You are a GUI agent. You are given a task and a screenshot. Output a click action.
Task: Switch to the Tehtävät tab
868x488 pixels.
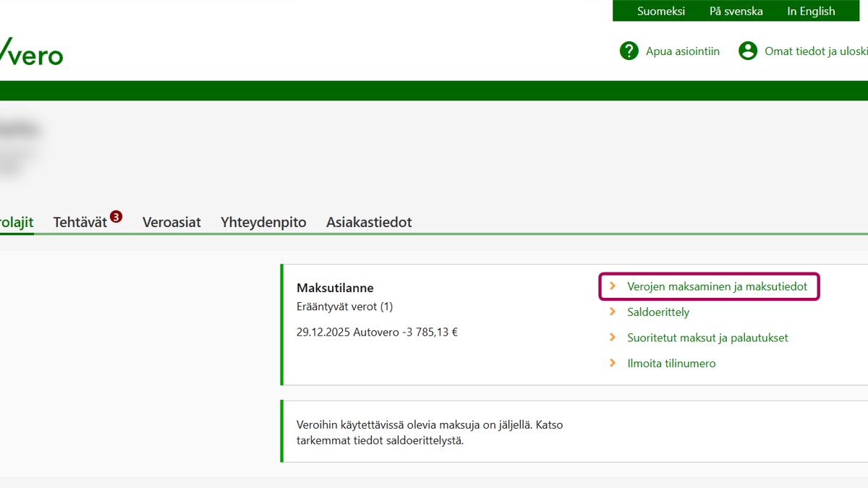(80, 223)
